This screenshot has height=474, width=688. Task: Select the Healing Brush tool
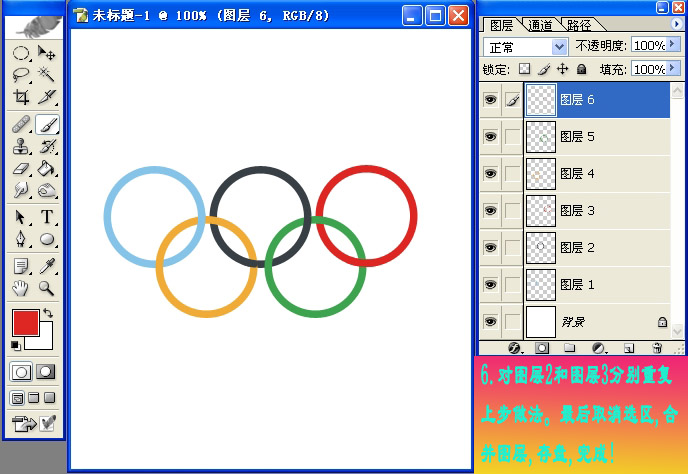21,125
